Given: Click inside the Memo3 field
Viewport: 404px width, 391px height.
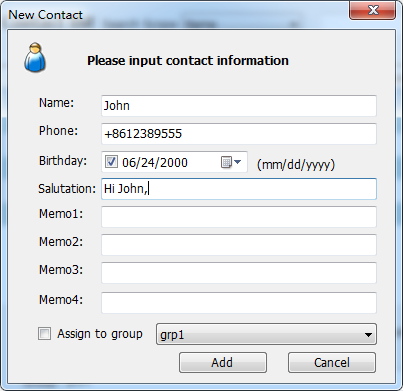Looking at the screenshot, I should (x=239, y=273).
